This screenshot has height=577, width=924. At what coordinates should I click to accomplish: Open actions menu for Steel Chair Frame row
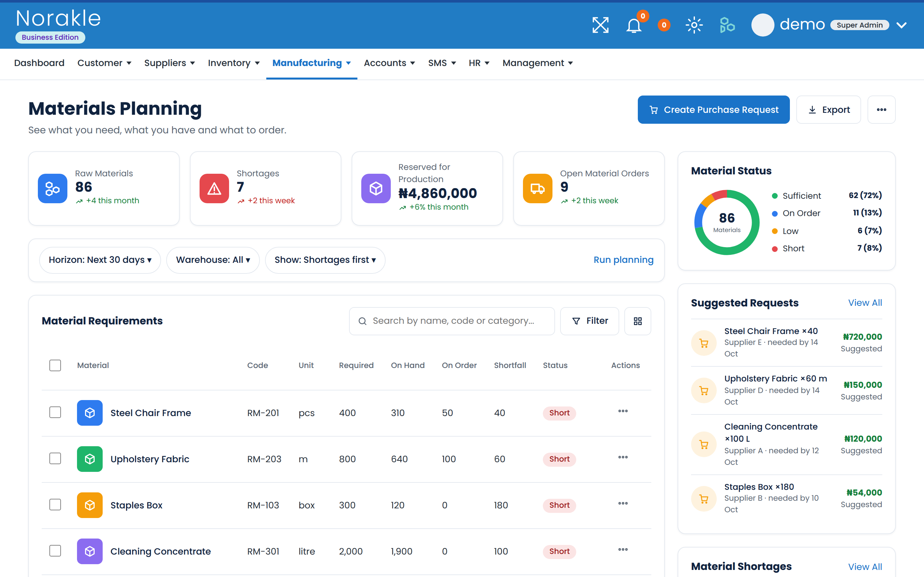(x=623, y=411)
